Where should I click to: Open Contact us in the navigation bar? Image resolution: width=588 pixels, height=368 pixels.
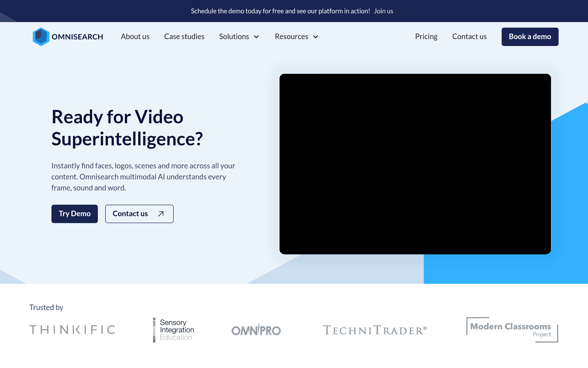(x=469, y=37)
